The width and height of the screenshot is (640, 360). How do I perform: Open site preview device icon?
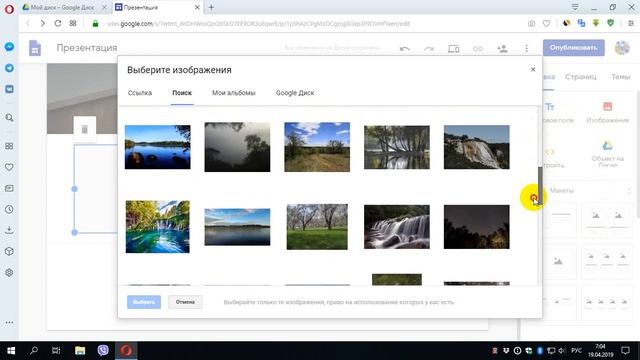453,49
